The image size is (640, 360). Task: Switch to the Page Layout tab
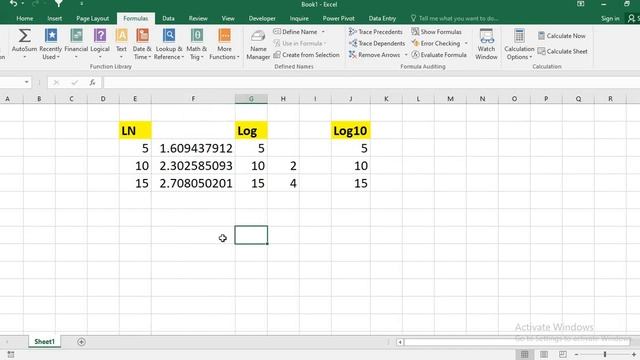click(93, 18)
